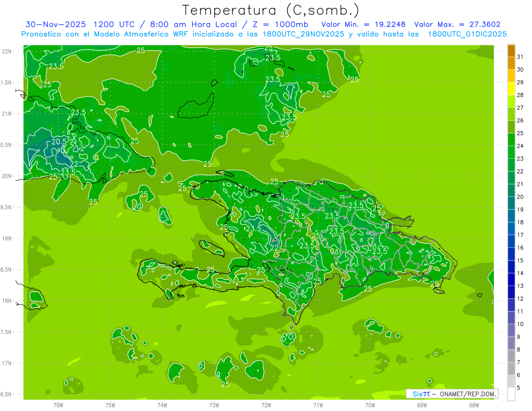Image resolution: width=532 pixels, height=411 pixels.
Task: Click 'Valor Min. = 19.2248' readout
Action: pos(363,24)
